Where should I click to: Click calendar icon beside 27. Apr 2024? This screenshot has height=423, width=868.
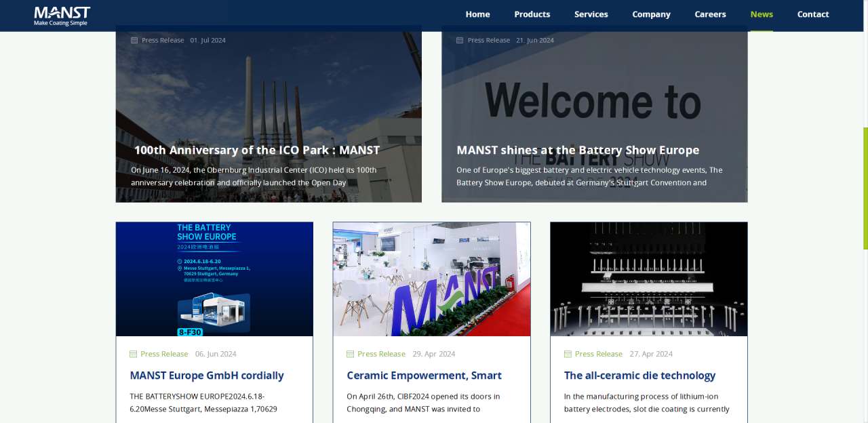[568, 354]
